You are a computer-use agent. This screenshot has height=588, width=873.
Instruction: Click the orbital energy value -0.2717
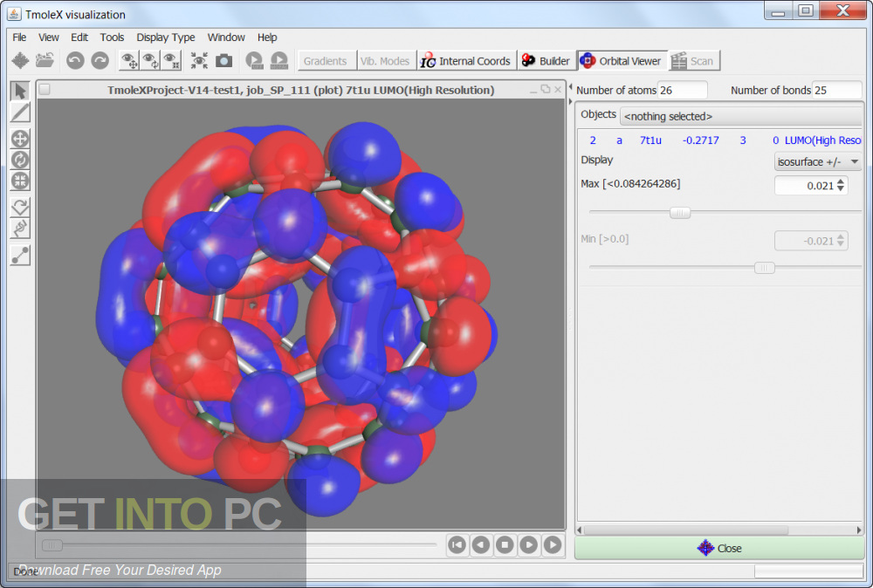(700, 140)
